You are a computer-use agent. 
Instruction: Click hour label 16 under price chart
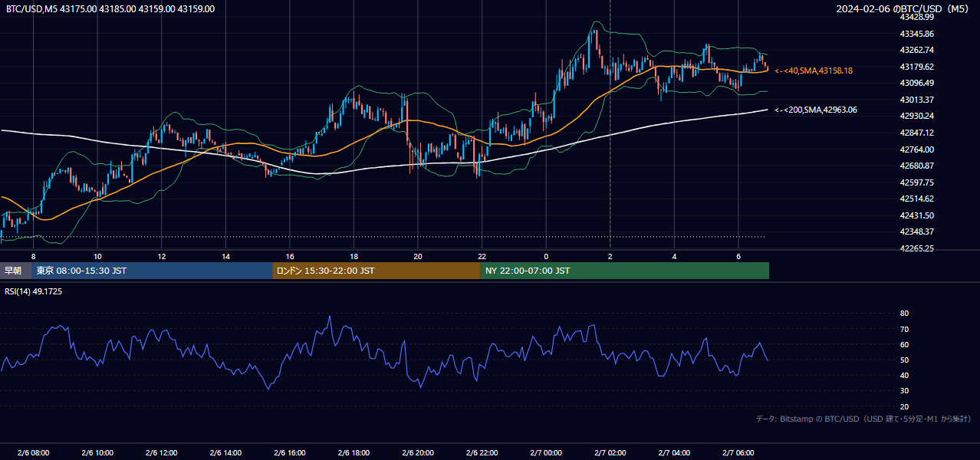290,256
